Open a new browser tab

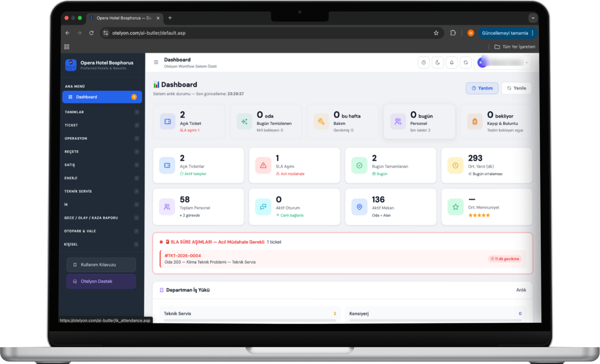170,18
